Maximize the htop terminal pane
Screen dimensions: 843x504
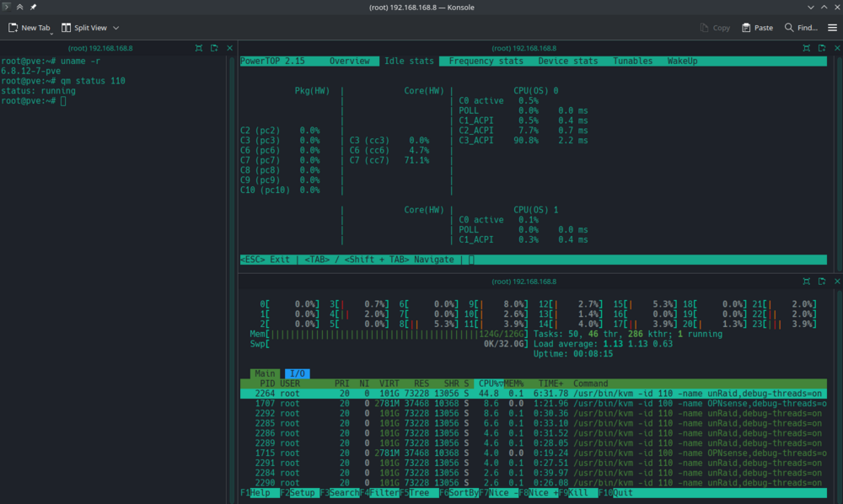(x=807, y=281)
